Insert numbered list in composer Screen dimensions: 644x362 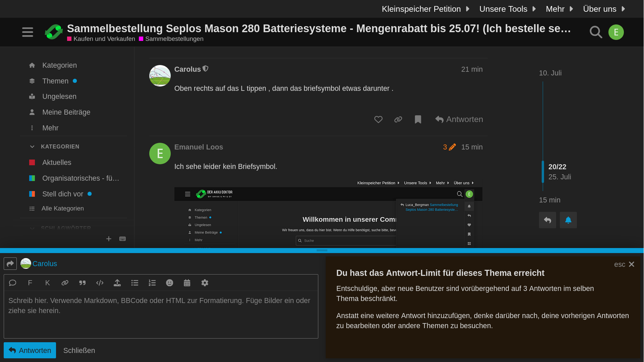tap(152, 283)
